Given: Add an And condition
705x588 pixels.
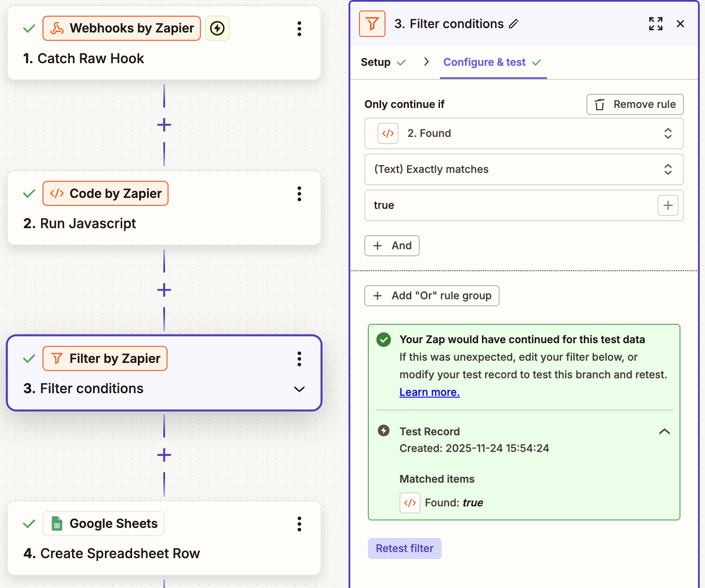Looking at the screenshot, I should tap(392, 246).
